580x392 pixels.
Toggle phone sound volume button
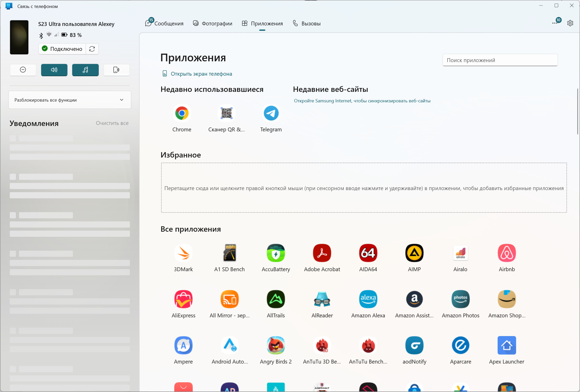tap(54, 70)
